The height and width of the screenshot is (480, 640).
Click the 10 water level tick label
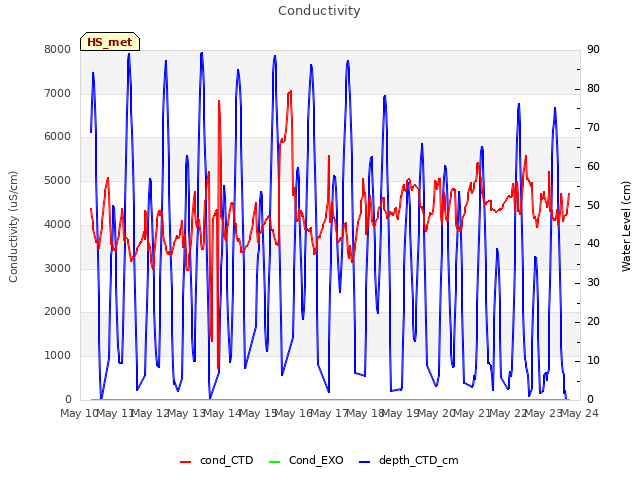click(593, 361)
